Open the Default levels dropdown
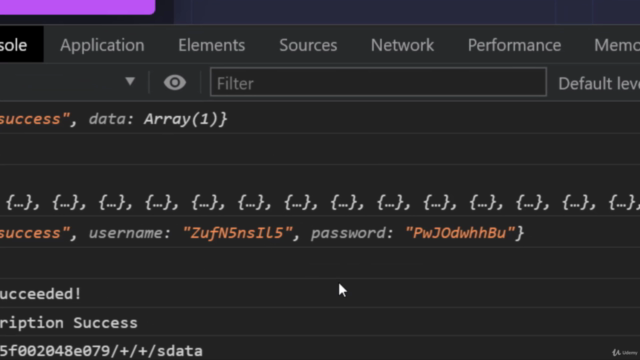 (x=599, y=84)
